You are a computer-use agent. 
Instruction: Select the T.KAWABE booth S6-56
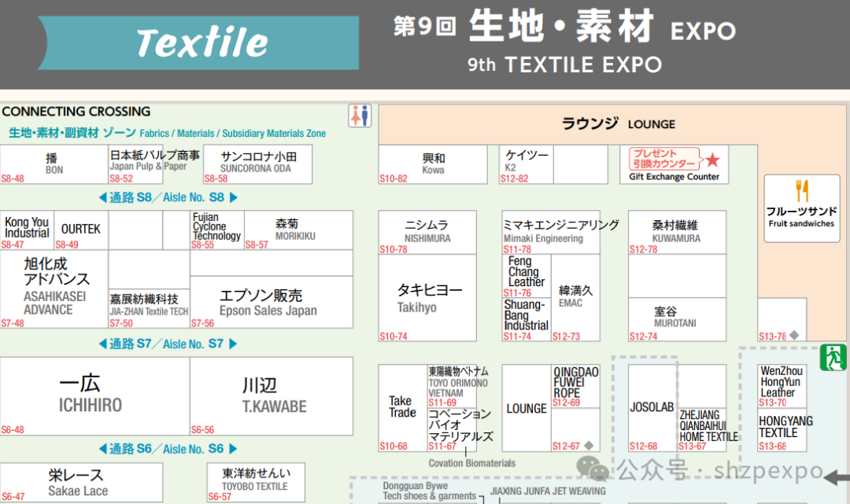pyautogui.click(x=271, y=395)
